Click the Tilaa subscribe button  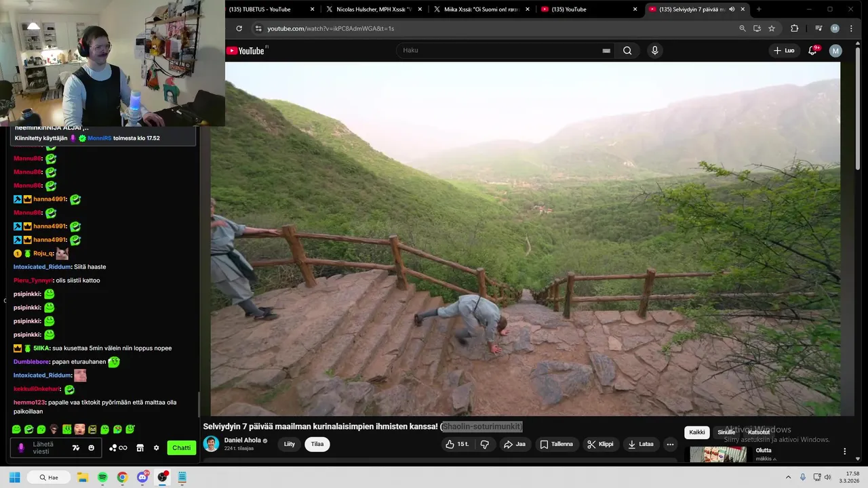click(317, 445)
